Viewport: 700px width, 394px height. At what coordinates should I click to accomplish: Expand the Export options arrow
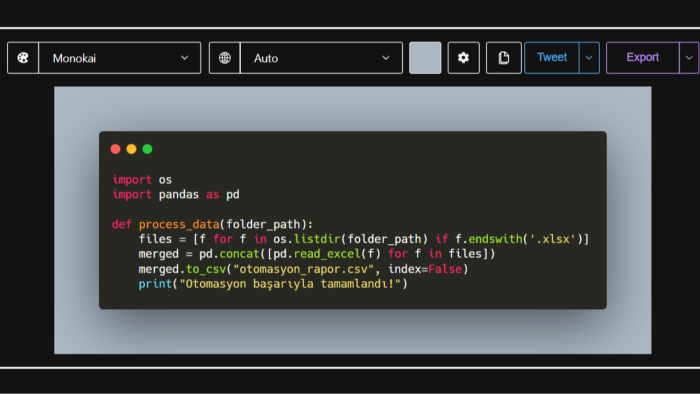[x=689, y=58]
